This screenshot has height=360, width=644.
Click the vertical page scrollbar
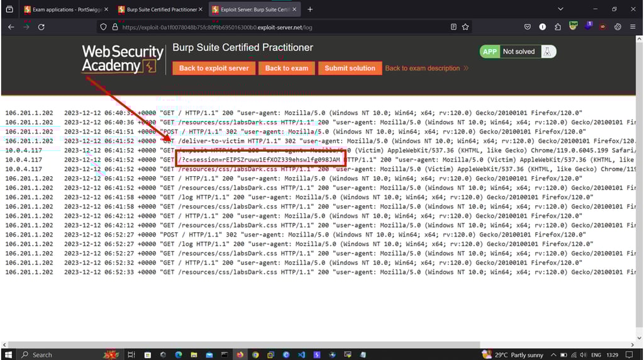click(x=639, y=185)
